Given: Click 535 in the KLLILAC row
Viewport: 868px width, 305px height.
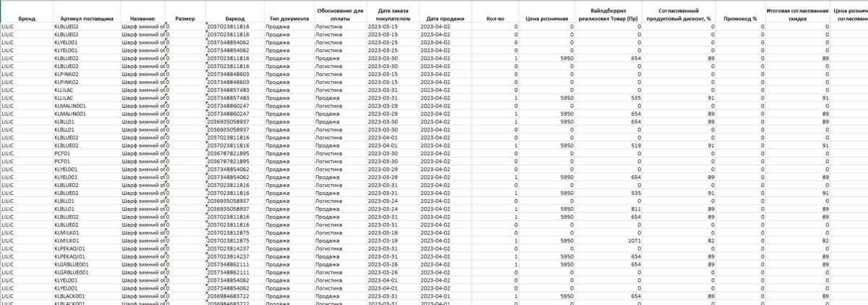Looking at the screenshot, I should point(608,97).
